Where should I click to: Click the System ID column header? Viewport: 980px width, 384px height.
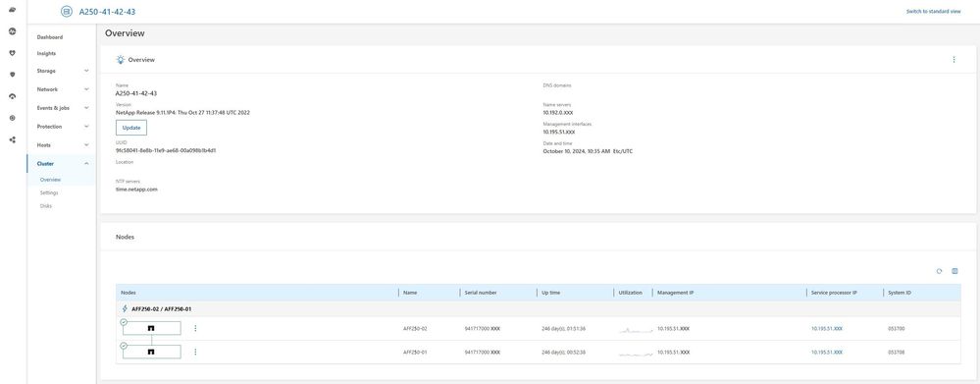(900, 293)
